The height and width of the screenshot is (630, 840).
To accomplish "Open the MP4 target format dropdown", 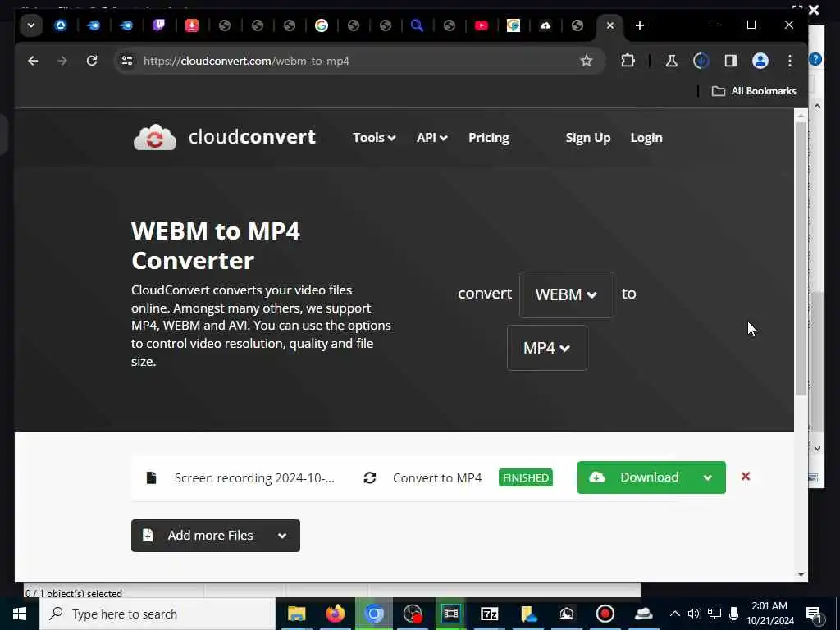I will 547,348.
